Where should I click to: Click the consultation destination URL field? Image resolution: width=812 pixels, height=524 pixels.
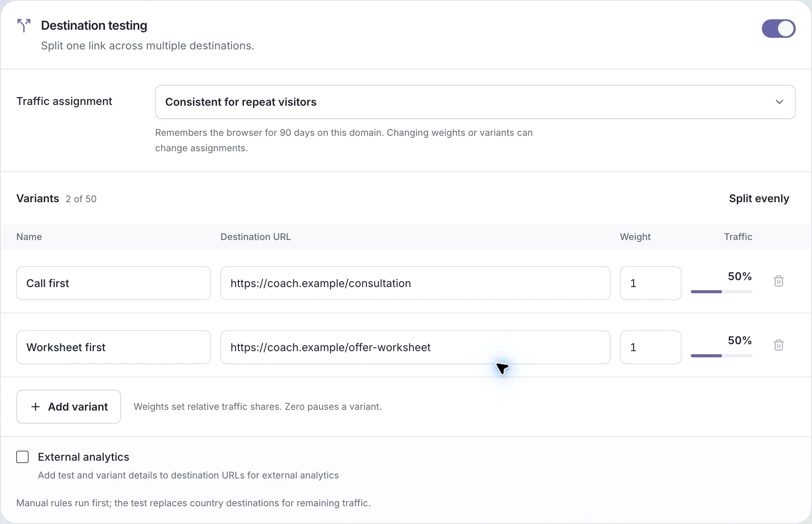pos(415,283)
